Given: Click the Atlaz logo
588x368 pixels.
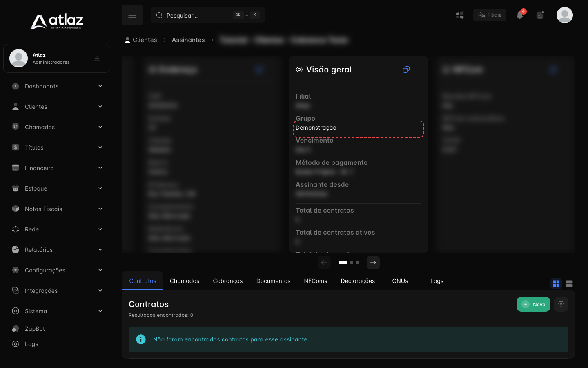Looking at the screenshot, I should 57,22.
